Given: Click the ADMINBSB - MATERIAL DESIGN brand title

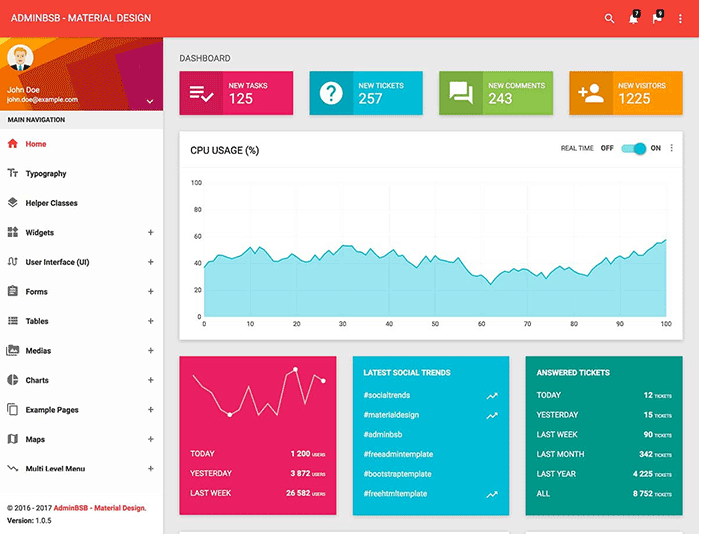Looking at the screenshot, I should [x=81, y=18].
